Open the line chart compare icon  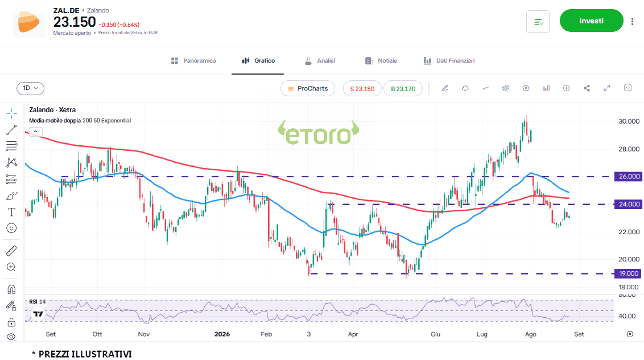(485, 88)
